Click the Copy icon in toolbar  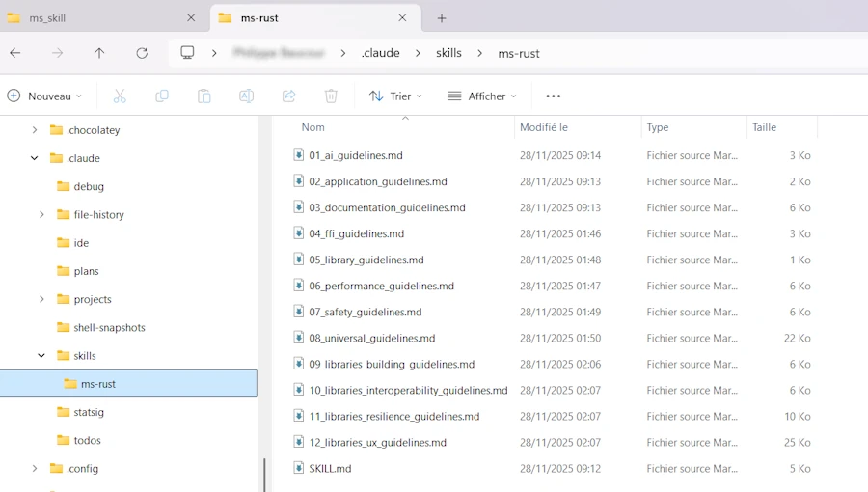(162, 96)
